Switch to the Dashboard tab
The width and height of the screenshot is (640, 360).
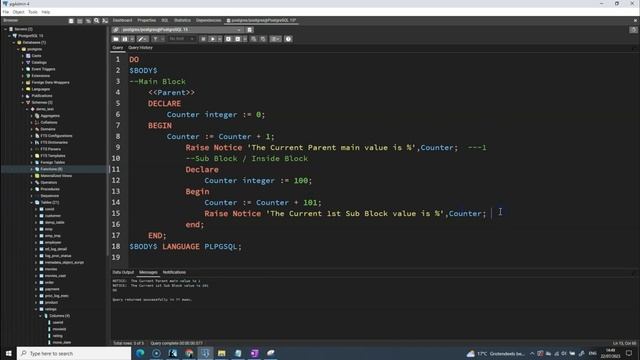tap(122, 20)
